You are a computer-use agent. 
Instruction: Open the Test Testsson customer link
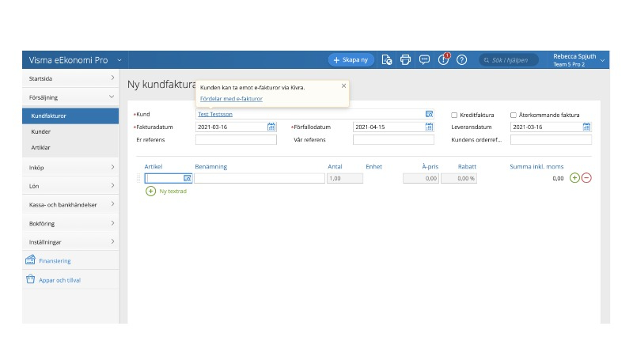[x=214, y=114]
